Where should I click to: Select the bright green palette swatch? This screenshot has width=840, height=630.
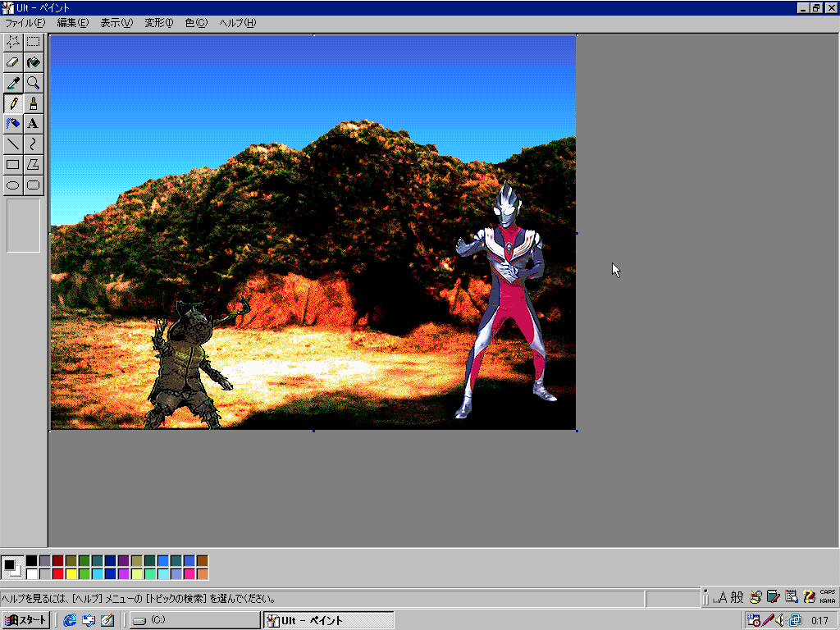tap(84, 574)
